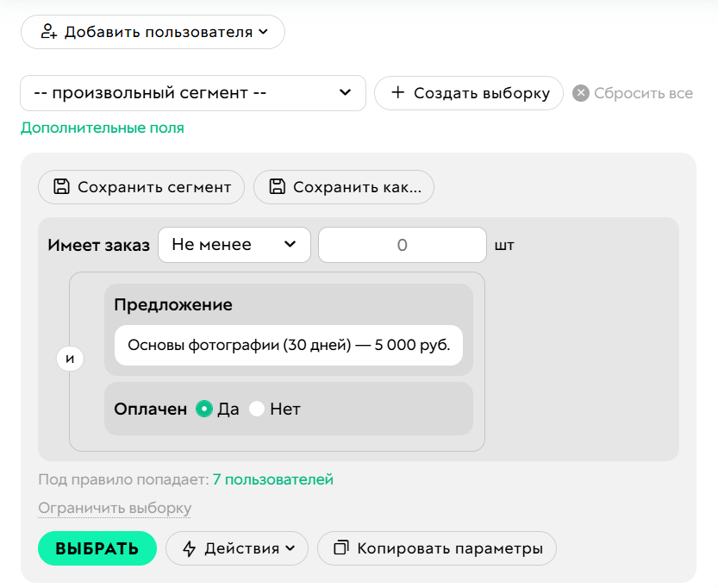The image size is (718, 588).
Task: Click the plus icon on "Создать выборку"
Action: (x=397, y=93)
